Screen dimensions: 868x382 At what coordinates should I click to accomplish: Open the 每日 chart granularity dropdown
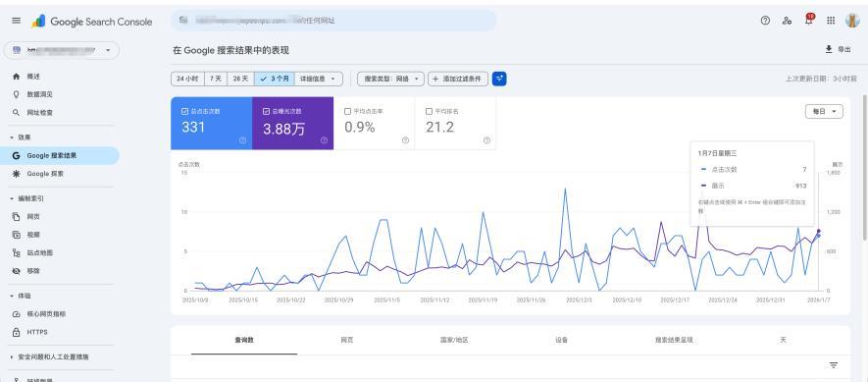pyautogui.click(x=824, y=111)
